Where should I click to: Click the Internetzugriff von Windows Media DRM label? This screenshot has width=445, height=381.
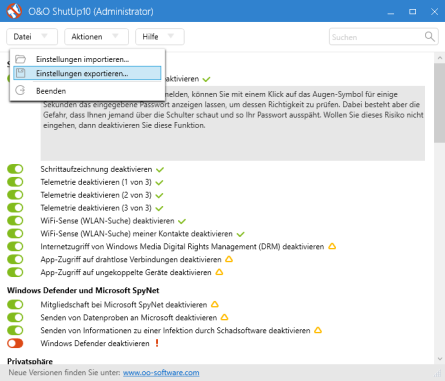point(182,247)
